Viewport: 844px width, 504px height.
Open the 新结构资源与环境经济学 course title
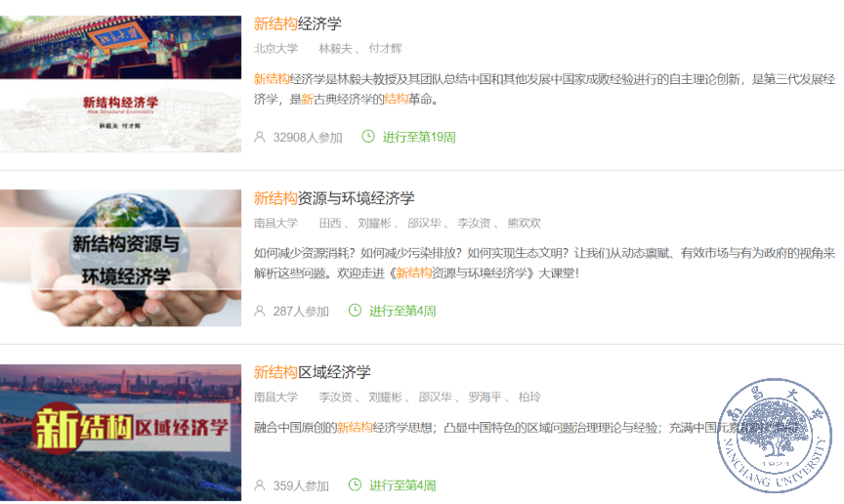click(334, 198)
